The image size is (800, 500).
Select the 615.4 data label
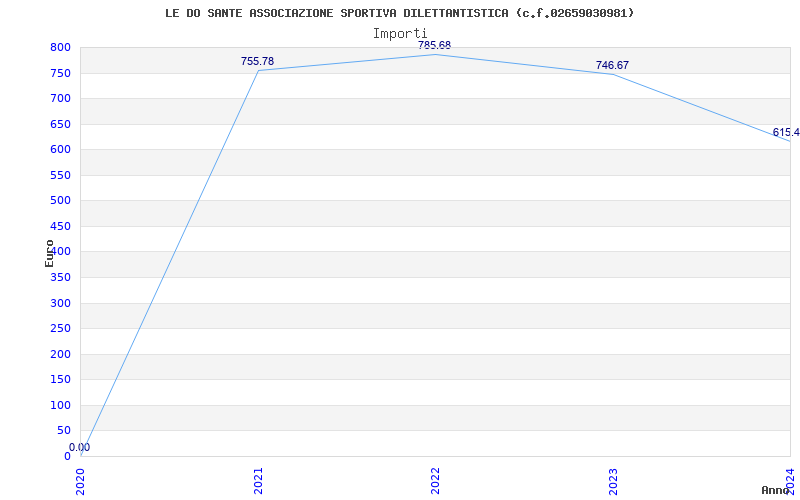(x=786, y=133)
